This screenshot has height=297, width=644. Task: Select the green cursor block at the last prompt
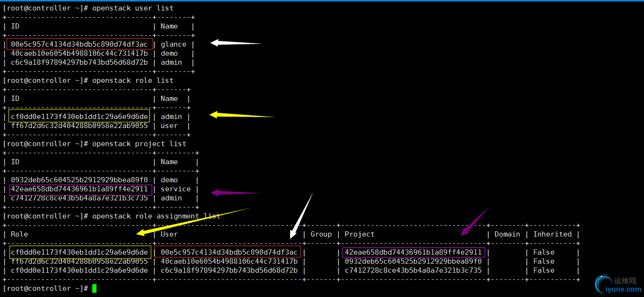point(94,288)
